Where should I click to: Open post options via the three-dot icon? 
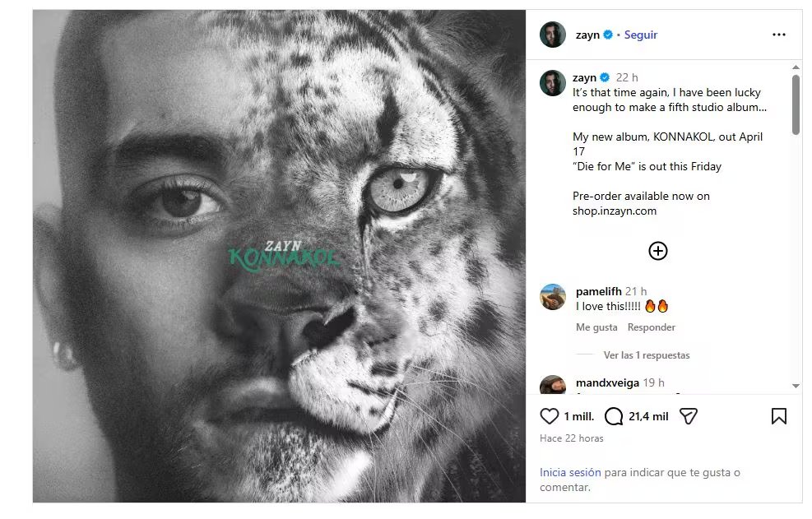tap(778, 34)
